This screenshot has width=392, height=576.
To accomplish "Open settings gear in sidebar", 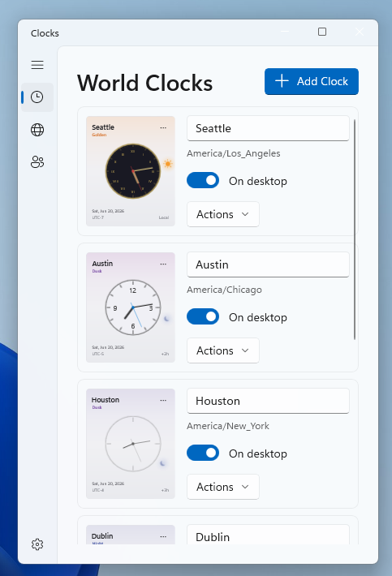I will pos(37,544).
